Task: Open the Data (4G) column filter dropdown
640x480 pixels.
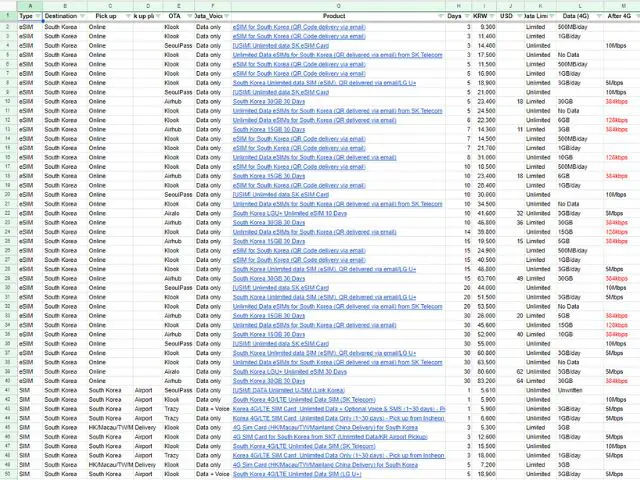Action: [x=599, y=16]
